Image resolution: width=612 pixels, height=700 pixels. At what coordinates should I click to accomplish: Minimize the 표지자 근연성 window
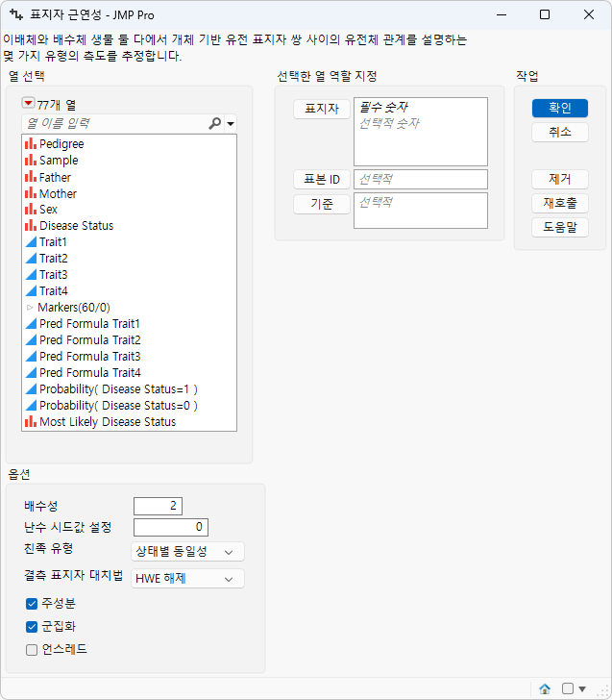502,14
